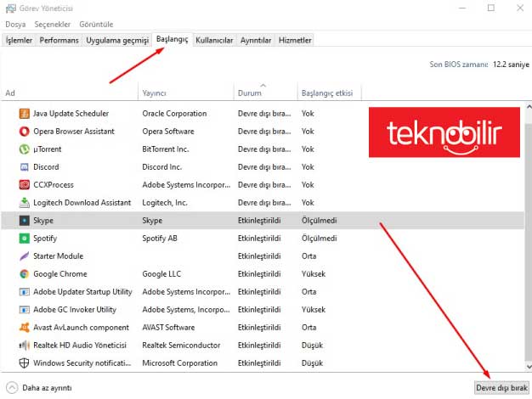
Task: Open the Dosya menu
Action: pos(15,25)
